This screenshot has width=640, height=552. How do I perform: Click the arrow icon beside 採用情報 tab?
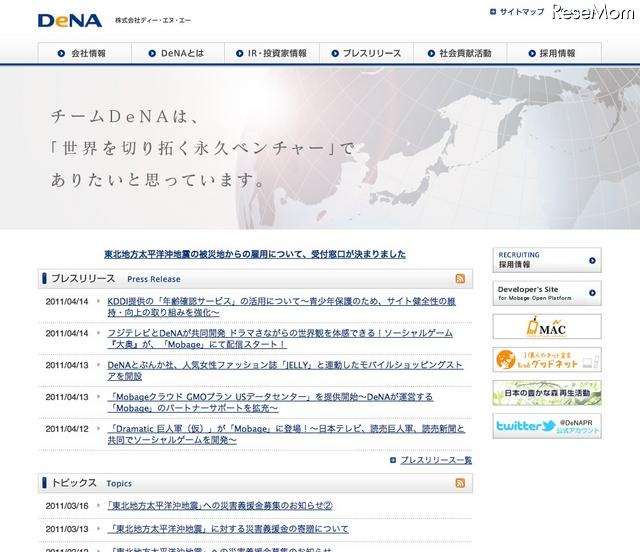click(x=532, y=53)
